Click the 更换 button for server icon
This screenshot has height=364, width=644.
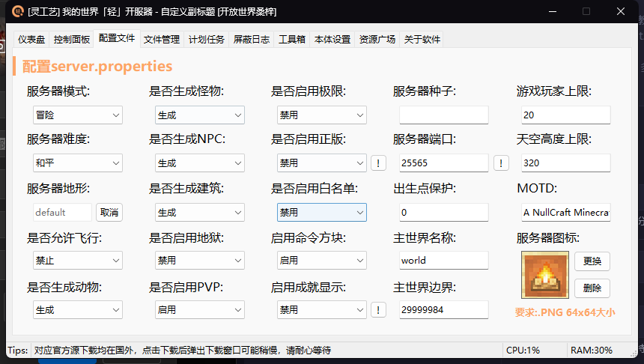coord(592,262)
